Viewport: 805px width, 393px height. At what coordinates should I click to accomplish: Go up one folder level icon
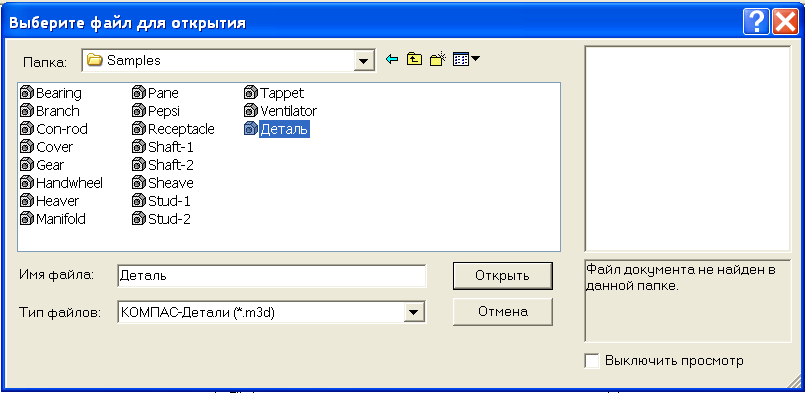tap(414, 60)
